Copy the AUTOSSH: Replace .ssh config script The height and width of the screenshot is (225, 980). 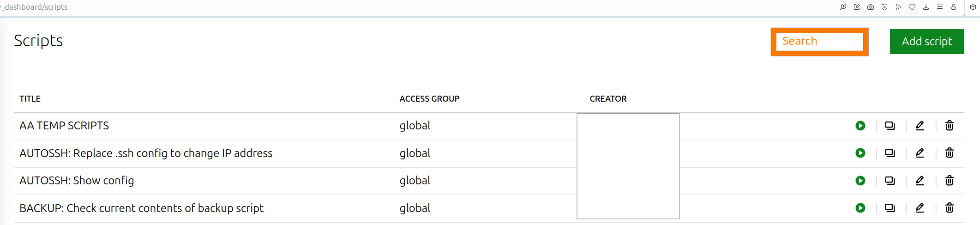pyautogui.click(x=890, y=153)
